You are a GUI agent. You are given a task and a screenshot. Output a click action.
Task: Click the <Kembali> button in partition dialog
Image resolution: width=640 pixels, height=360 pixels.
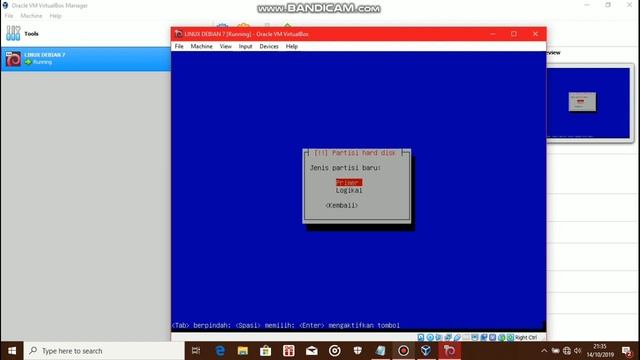[x=342, y=205]
